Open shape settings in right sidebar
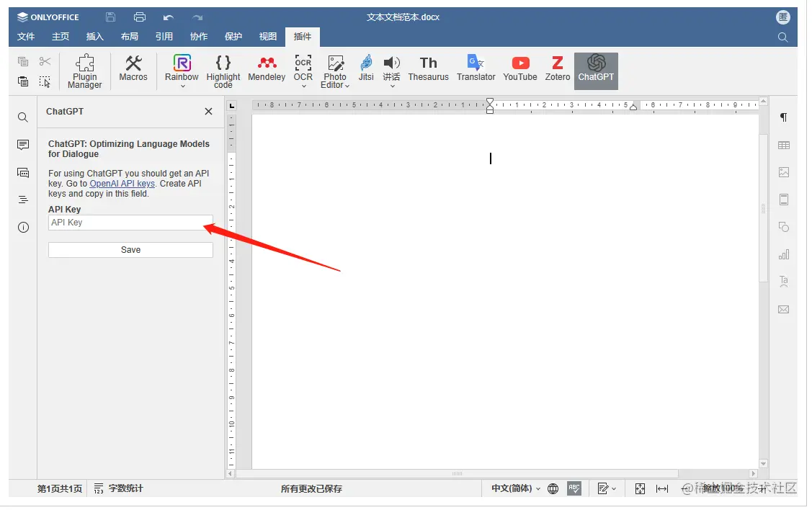Viewport: 812px width, 510px height. coord(784,227)
